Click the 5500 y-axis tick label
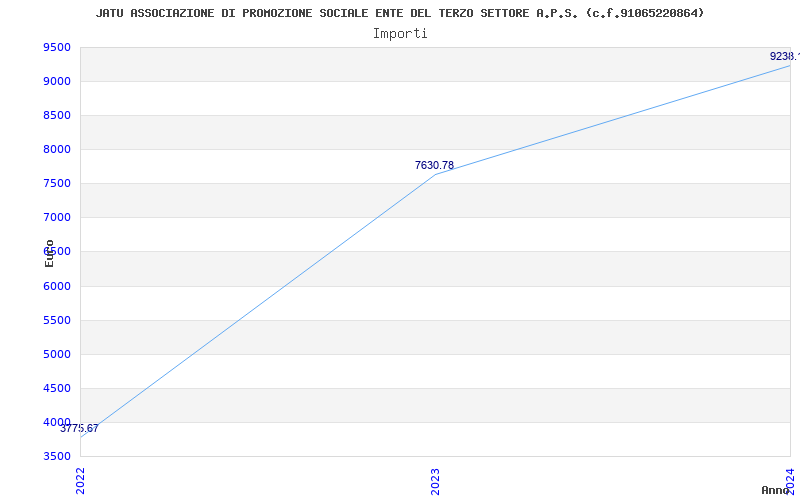Viewport: 800px width, 500px height. [x=57, y=320]
